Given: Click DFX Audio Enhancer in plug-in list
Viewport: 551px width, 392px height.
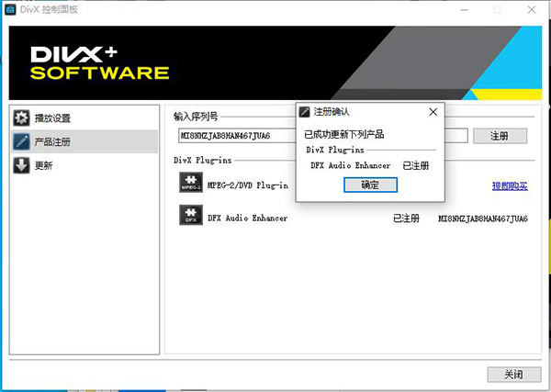Looking at the screenshot, I should (247, 218).
